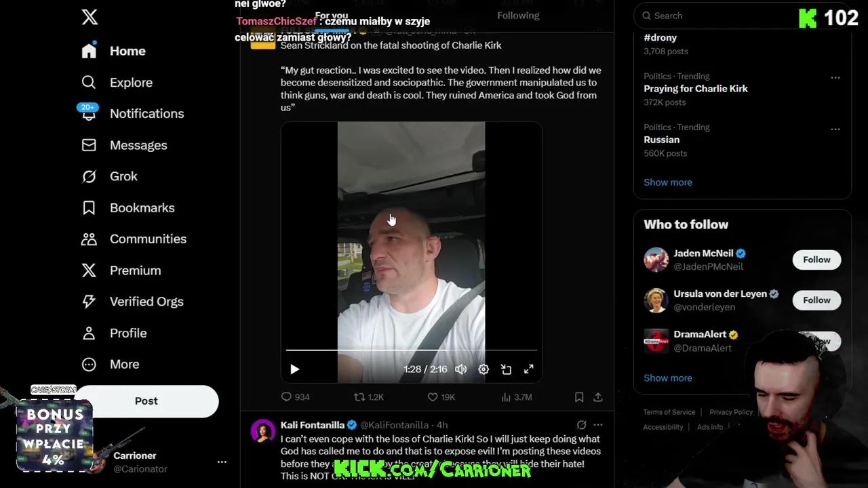Repost the Sean Strickland video post
This screenshot has height=488, width=868.
pyautogui.click(x=369, y=397)
